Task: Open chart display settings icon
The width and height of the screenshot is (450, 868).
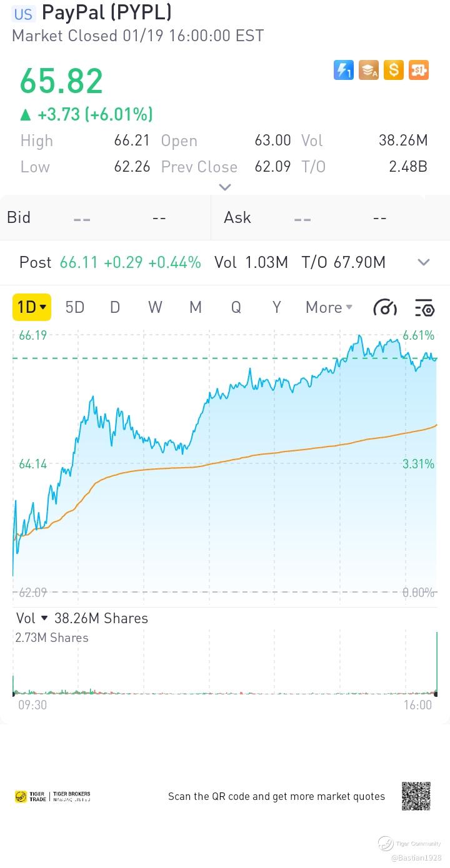Action: (424, 307)
